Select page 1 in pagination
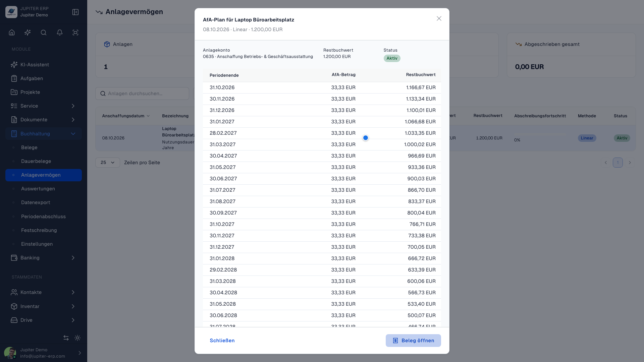 click(618, 163)
